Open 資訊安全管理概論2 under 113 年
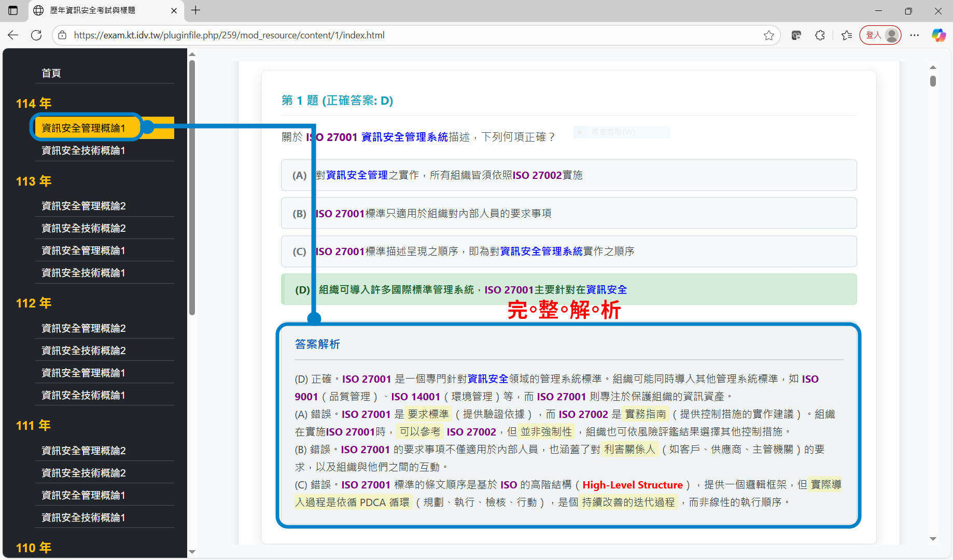This screenshot has height=560, width=953. point(83,206)
